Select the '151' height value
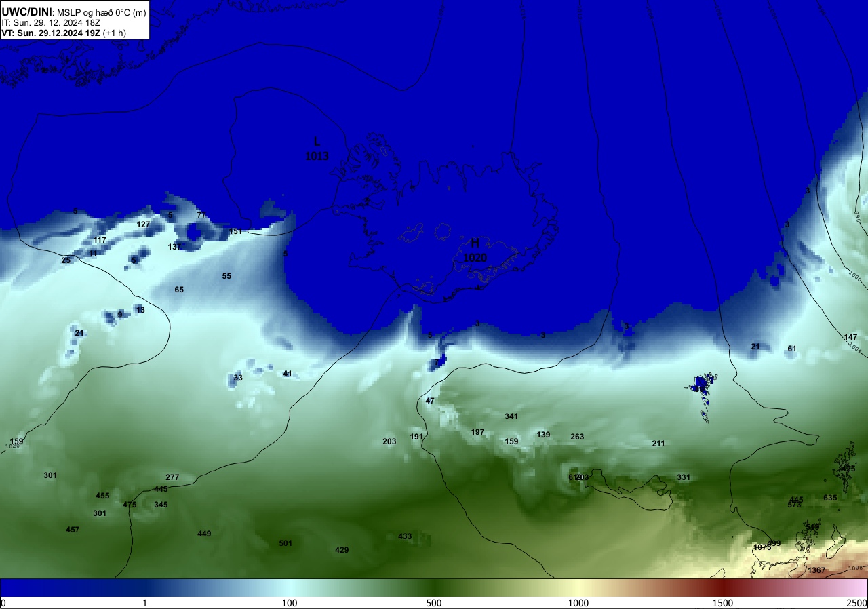868x609 pixels. coord(235,231)
